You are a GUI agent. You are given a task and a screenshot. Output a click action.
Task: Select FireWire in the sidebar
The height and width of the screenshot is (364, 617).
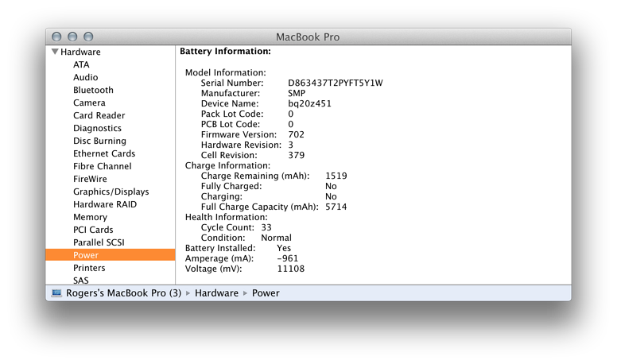90,179
